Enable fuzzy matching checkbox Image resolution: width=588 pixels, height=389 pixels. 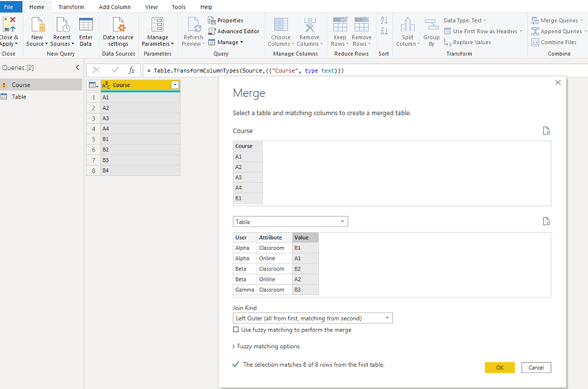click(x=235, y=329)
